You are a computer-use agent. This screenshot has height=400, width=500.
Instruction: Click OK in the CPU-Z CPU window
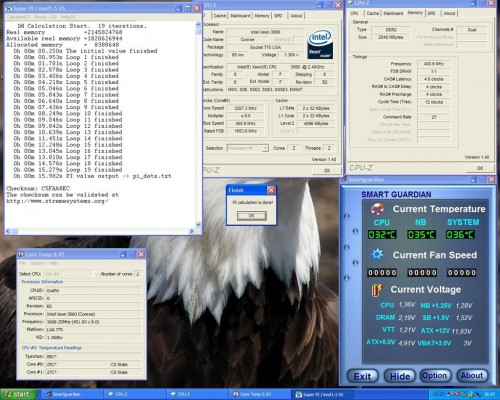pos(327,170)
